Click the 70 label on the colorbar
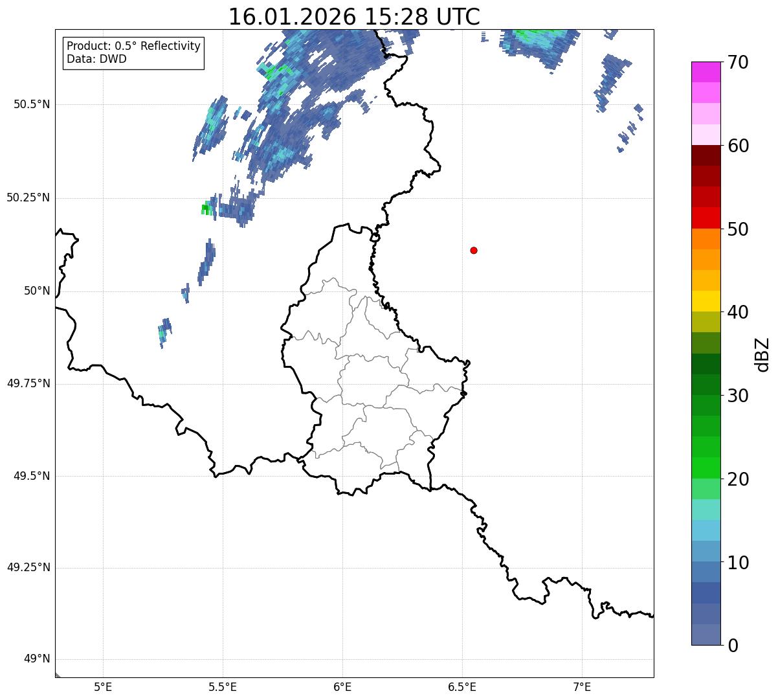 pyautogui.click(x=738, y=63)
